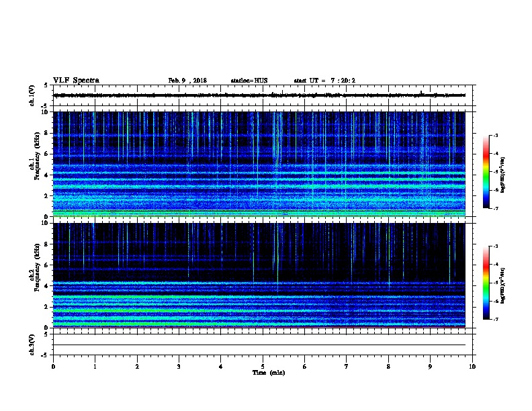Viewport: 532px width, 411px height.
Task: Click the ch.1 Frequency (kHz) axis label
Action: click(x=34, y=156)
